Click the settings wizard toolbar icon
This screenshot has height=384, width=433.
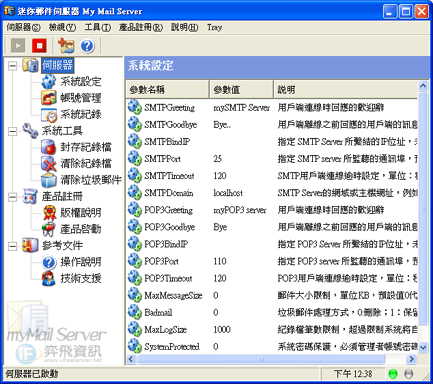click(66, 46)
